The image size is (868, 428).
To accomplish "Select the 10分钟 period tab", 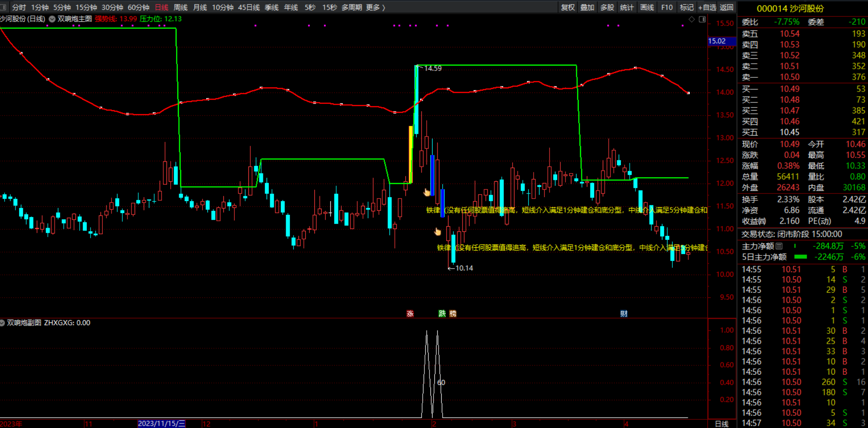I will point(222,7).
